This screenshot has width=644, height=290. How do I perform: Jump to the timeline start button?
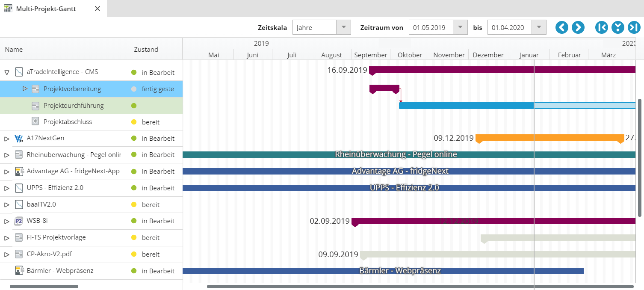601,27
